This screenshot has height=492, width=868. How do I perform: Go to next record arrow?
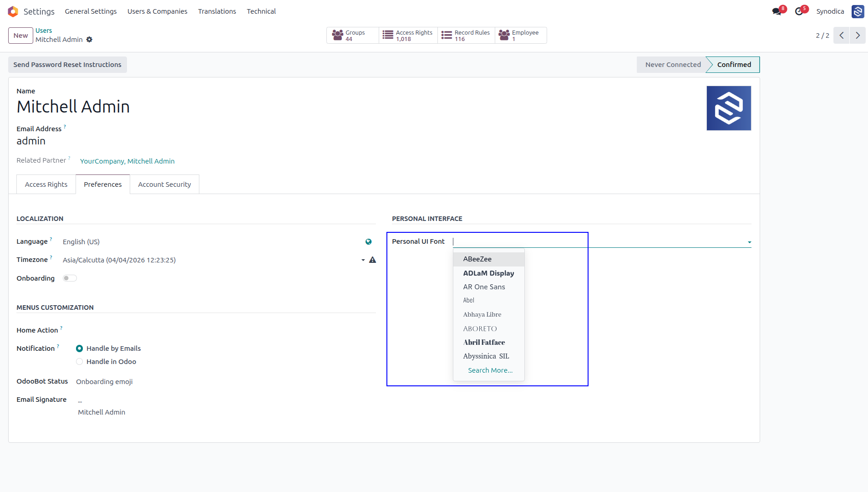[858, 36]
